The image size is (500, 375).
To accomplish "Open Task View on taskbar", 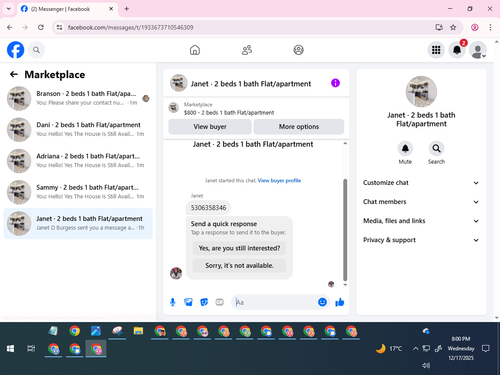I will pos(31,349).
